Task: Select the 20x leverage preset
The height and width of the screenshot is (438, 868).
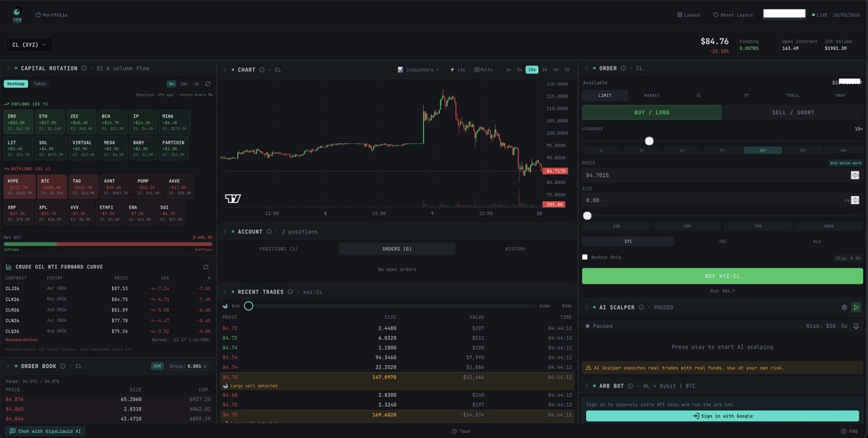Action: tap(803, 150)
